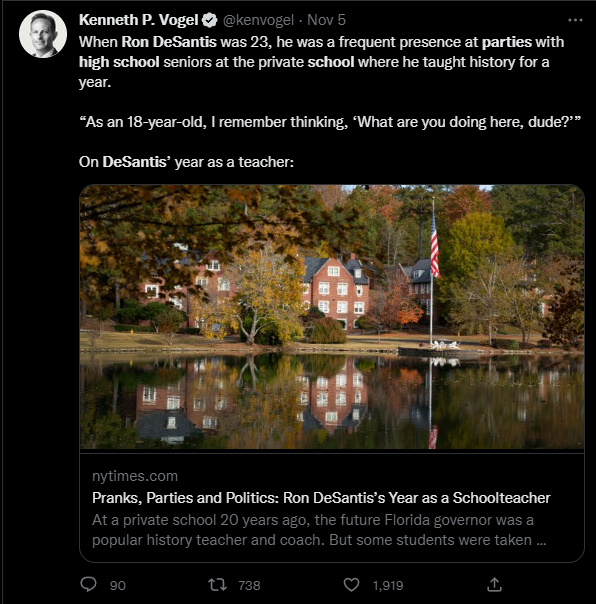Click the blue verified badge icon
The width and height of the screenshot is (596, 604).
(210, 20)
